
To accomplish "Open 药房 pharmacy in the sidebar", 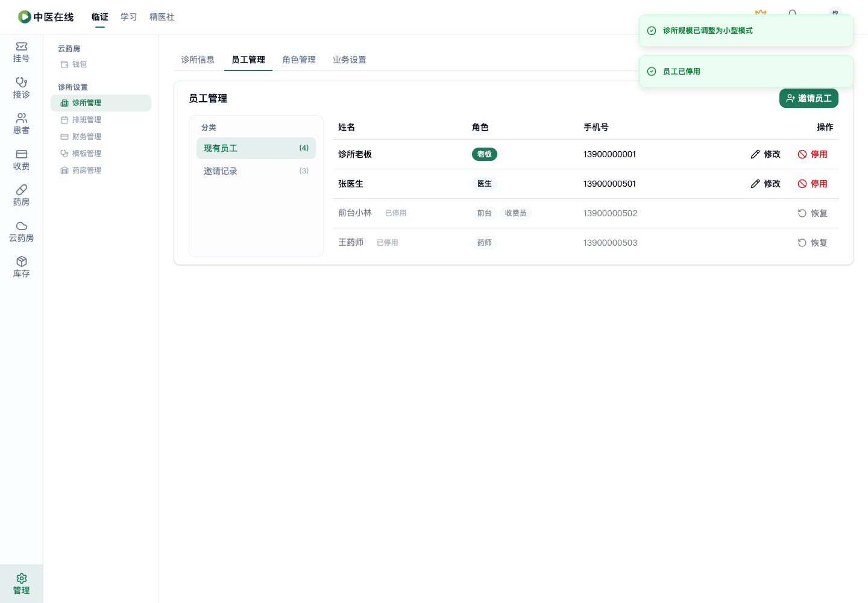I will click(x=21, y=196).
